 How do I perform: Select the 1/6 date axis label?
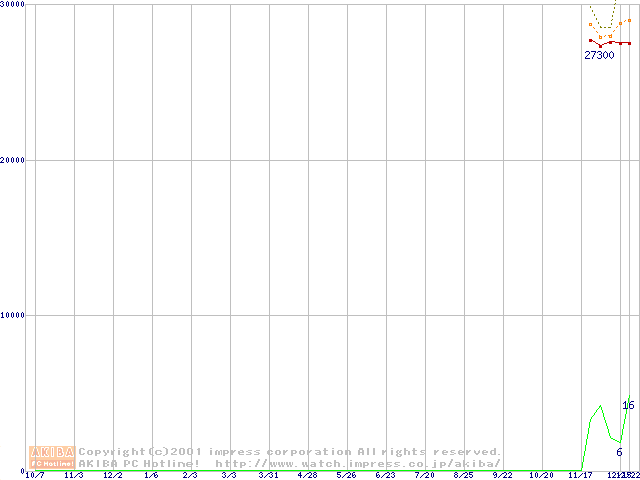[x=151, y=475]
